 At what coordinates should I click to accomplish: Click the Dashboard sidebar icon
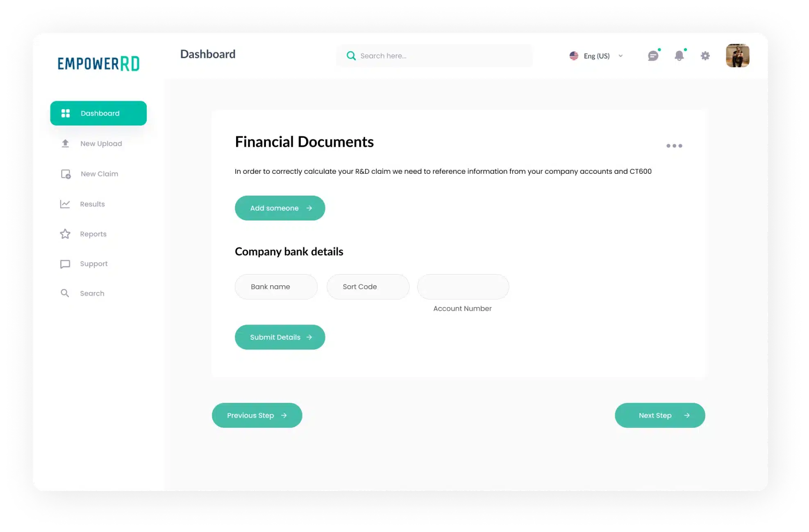click(65, 113)
